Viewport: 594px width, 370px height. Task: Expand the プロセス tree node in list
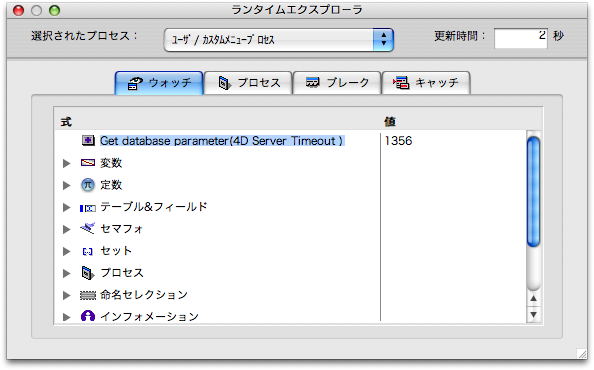[x=67, y=273]
